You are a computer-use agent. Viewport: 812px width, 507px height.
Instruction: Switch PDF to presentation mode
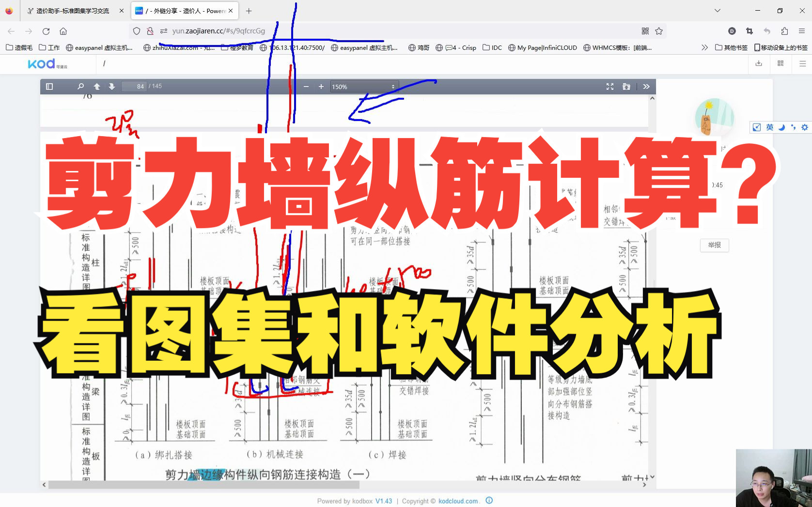coord(610,87)
